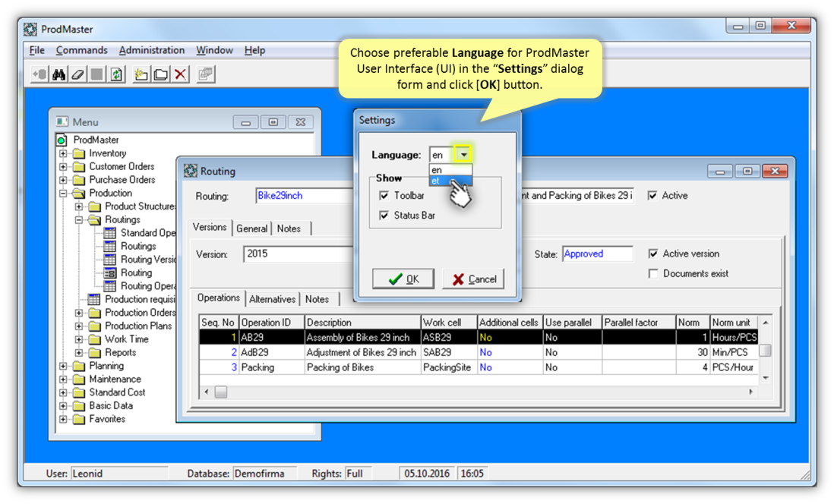Open the Notes tab next to General
This screenshot has height=504, width=834.
[x=289, y=228]
